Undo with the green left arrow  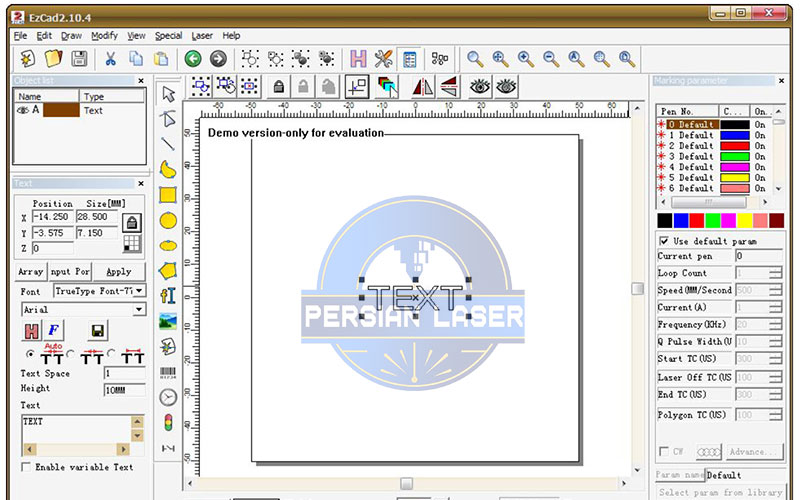(193, 59)
